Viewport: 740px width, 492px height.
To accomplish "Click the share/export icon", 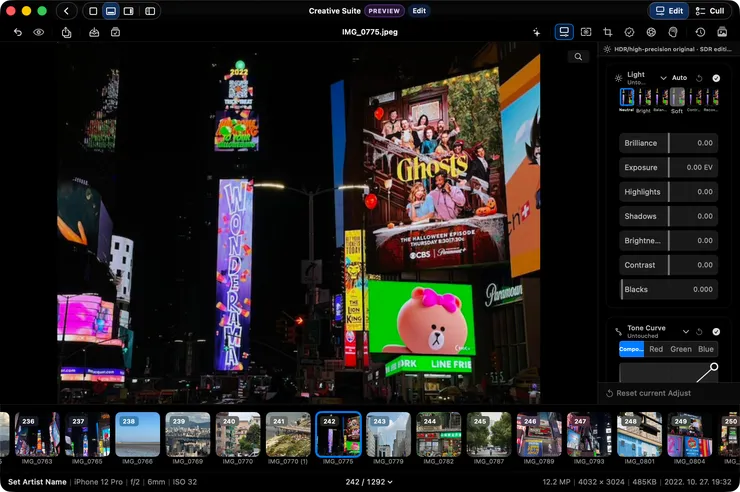I will 67,32.
